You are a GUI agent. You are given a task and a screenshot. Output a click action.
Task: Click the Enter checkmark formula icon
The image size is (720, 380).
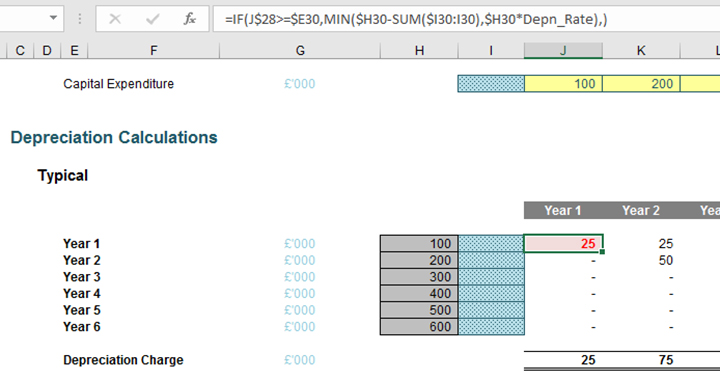152,19
